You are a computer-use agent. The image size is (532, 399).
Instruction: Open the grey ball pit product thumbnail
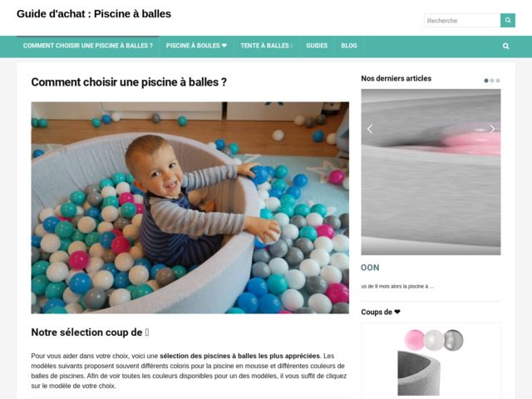(x=431, y=362)
